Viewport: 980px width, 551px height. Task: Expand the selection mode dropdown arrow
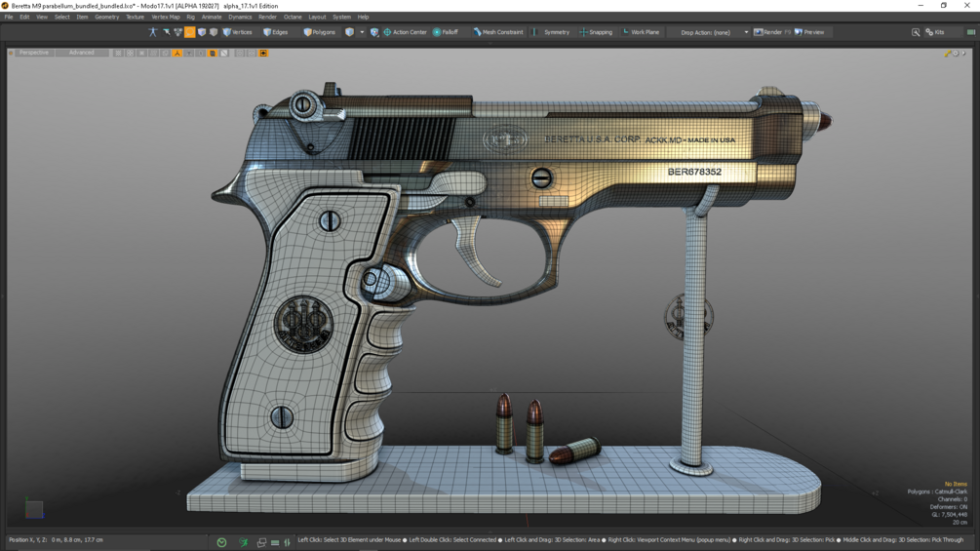[x=362, y=32]
